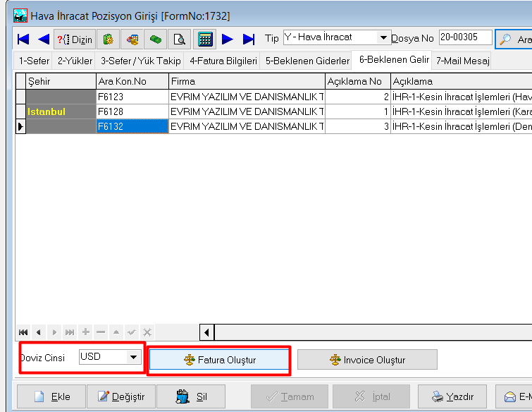
Task: Click Açıklama cell in F6132 row
Action: 462,126
